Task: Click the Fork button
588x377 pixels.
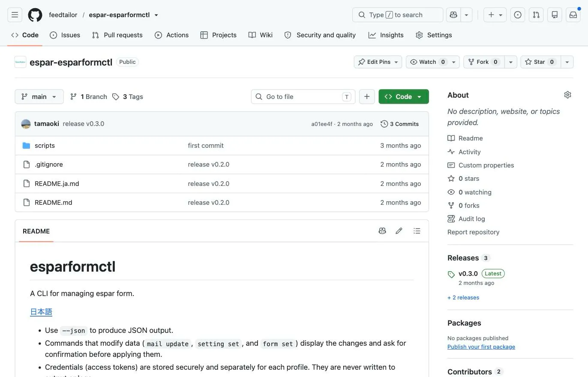Action: 484,62
